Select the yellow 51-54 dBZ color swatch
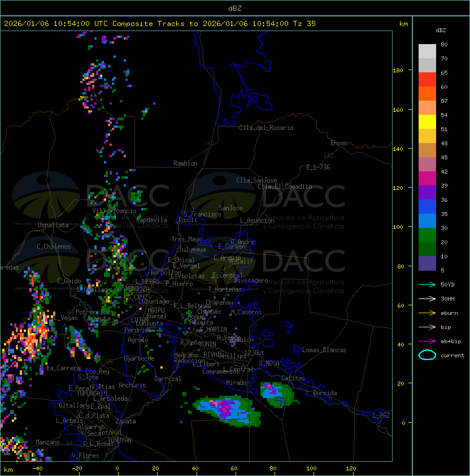The image size is (470, 476). [x=427, y=122]
